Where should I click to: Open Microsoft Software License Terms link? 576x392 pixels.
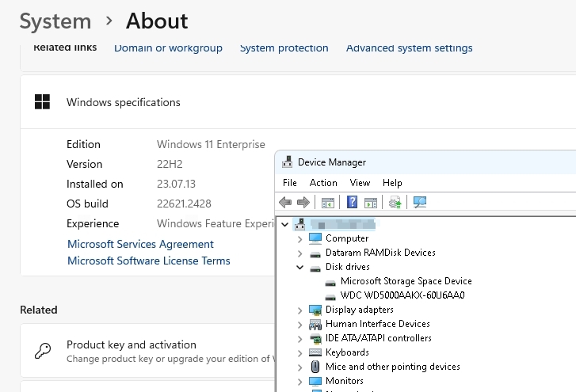point(148,261)
